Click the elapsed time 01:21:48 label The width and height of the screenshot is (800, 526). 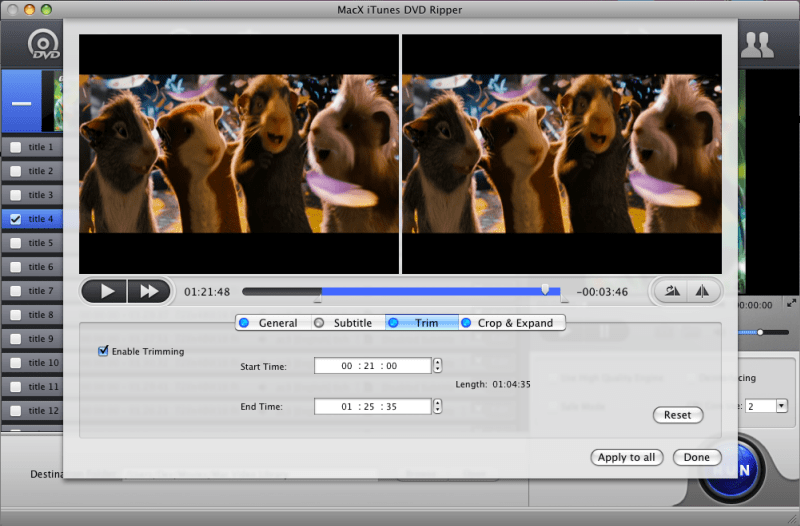[x=207, y=292]
